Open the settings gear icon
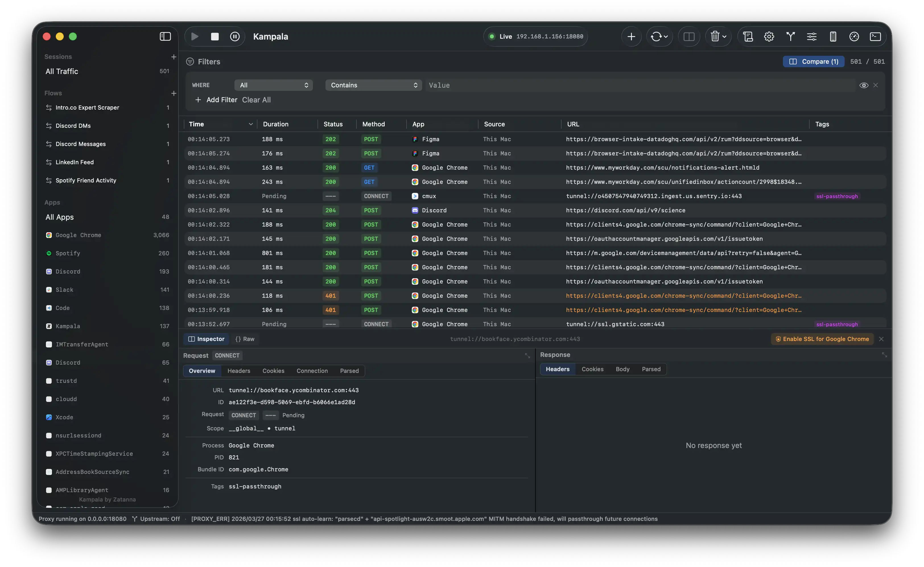This screenshot has width=924, height=567. tap(769, 36)
